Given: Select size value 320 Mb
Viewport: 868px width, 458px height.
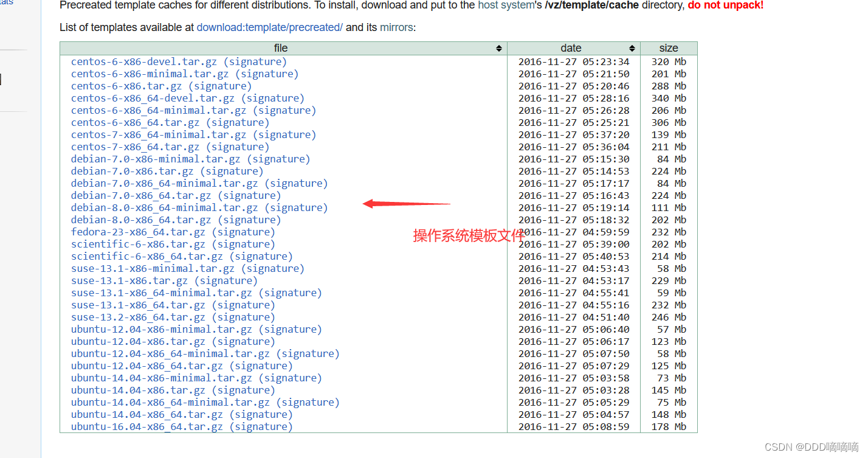Looking at the screenshot, I should click(x=669, y=61).
